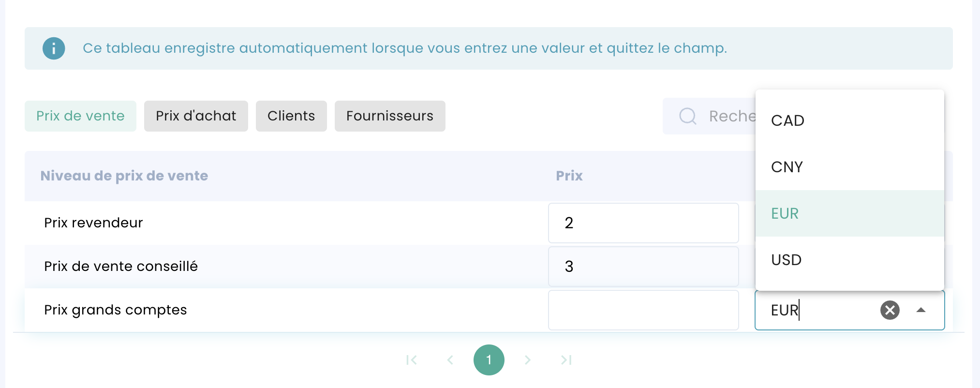980x388 pixels.
Task: Select CAD from currency list
Action: (849, 120)
